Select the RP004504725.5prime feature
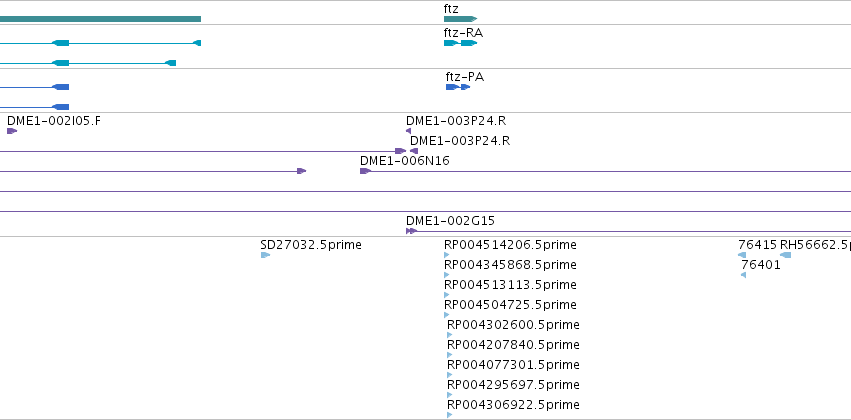Image resolution: width=851 pixels, height=420 pixels. (510, 304)
